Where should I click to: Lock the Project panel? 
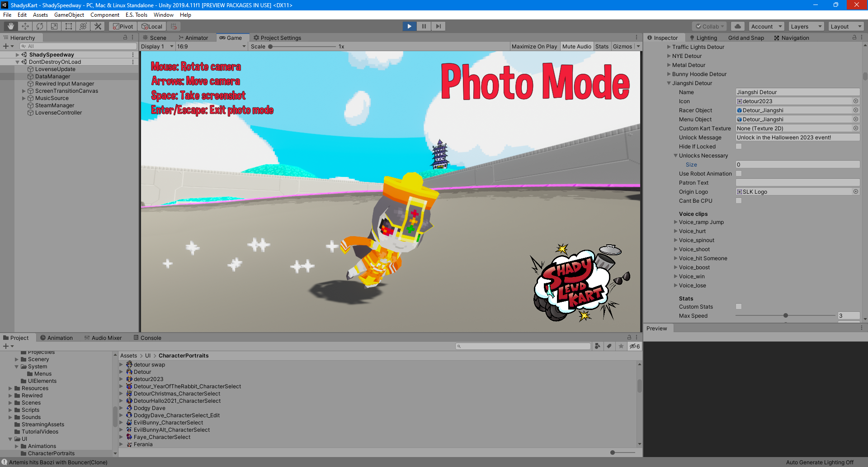click(x=629, y=338)
